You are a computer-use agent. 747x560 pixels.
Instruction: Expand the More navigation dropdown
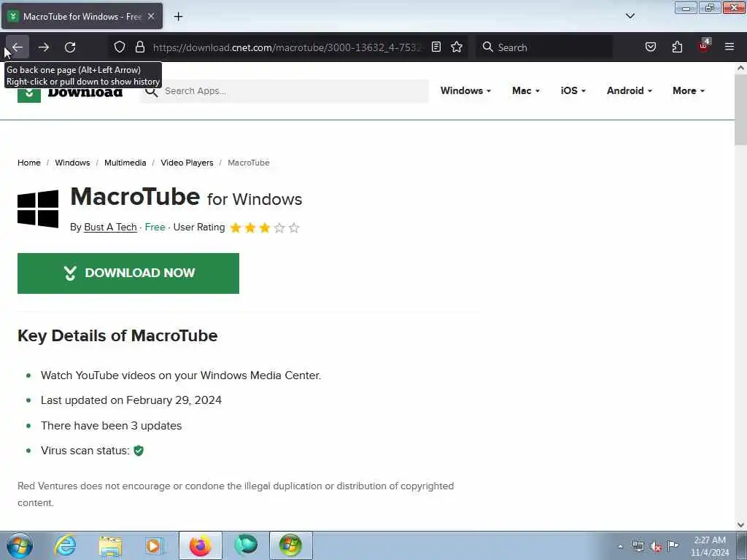coord(689,90)
